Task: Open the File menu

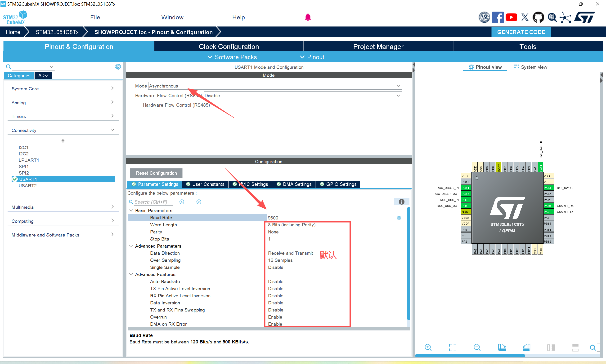Action: pos(95,18)
